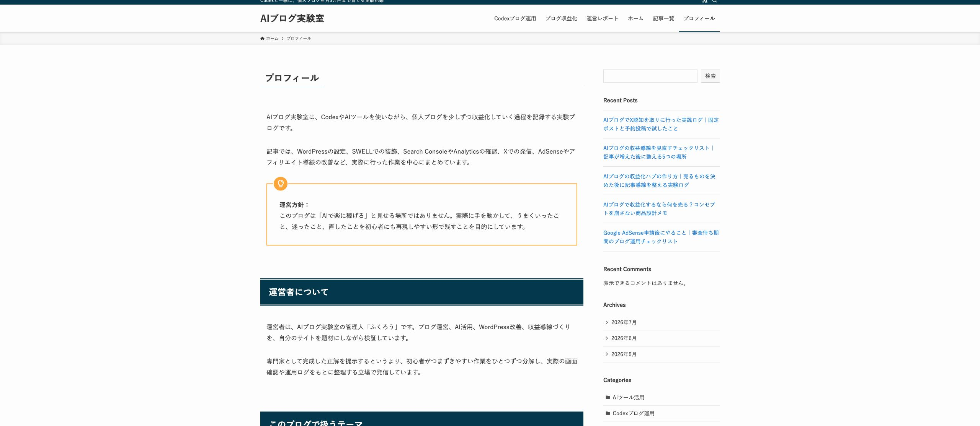Click the 運営方針： label in the box
The height and width of the screenshot is (426, 980).
294,205
